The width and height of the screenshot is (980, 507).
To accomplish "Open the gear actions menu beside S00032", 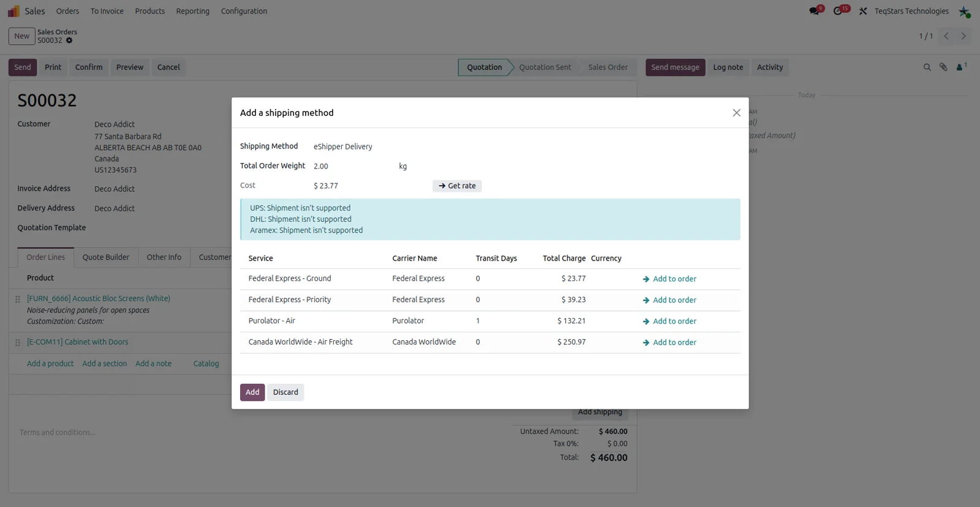I will click(69, 40).
